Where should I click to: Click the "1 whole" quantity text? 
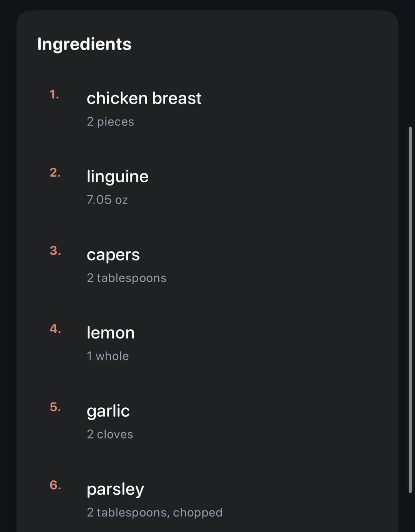coord(108,356)
